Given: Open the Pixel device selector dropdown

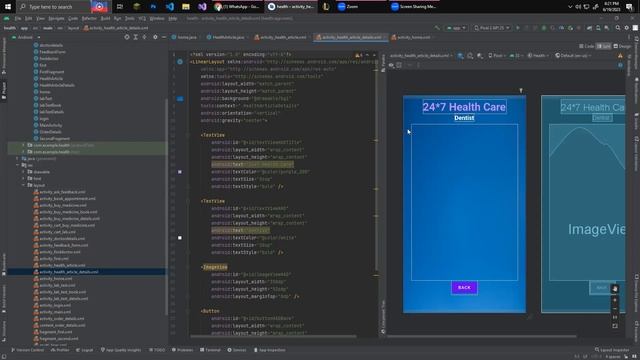Looking at the screenshot, I should coord(491,28).
